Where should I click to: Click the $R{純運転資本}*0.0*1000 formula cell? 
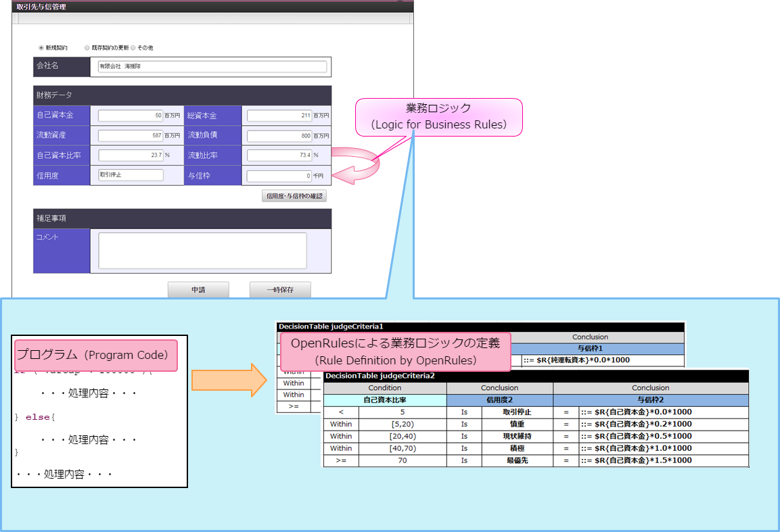(x=603, y=360)
